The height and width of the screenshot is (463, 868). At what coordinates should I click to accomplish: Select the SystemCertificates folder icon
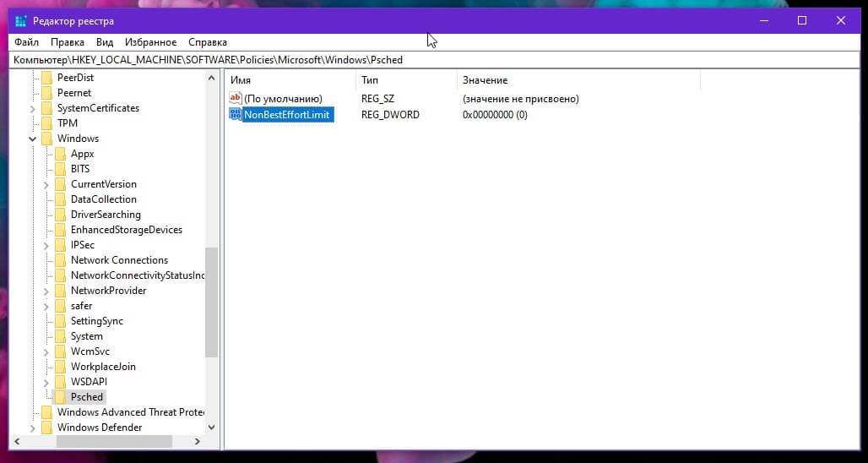click(x=47, y=108)
